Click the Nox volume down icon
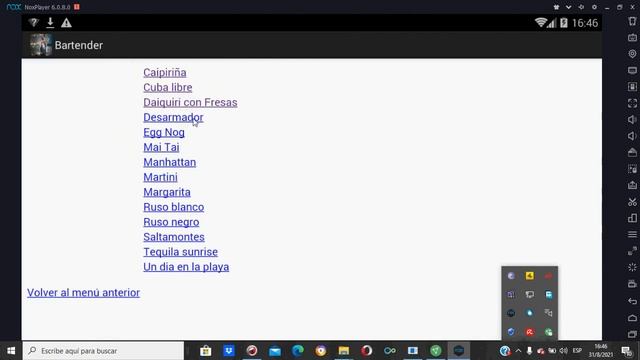 pyautogui.click(x=632, y=136)
